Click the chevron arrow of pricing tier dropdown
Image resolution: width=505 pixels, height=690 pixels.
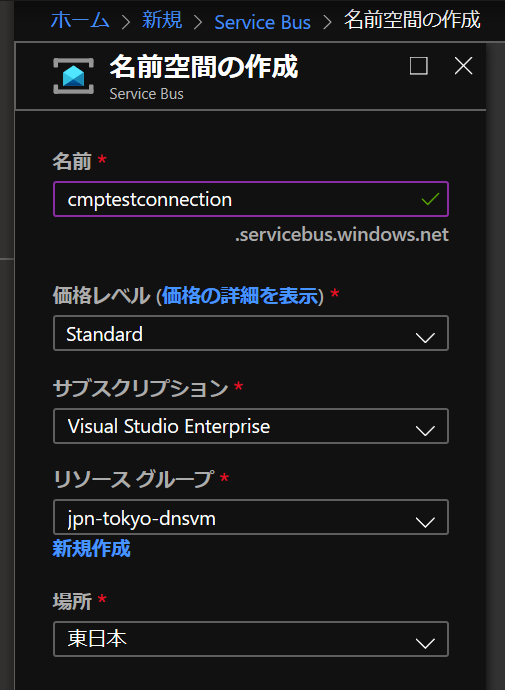(x=425, y=338)
